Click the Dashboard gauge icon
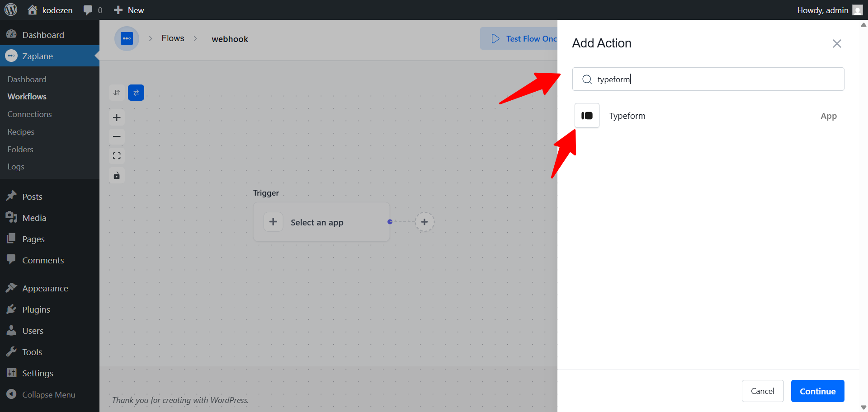Image resolution: width=868 pixels, height=412 pixels. point(11,34)
